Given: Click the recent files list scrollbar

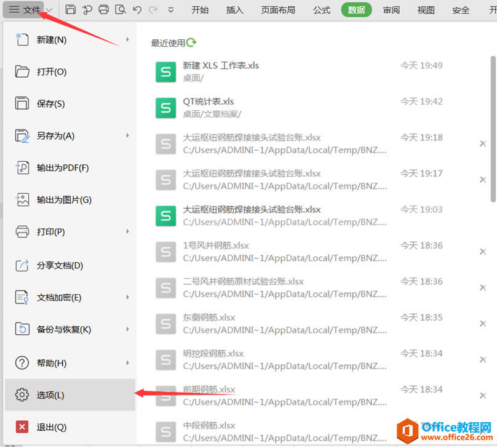Looking at the screenshot, I should tap(493, 129).
